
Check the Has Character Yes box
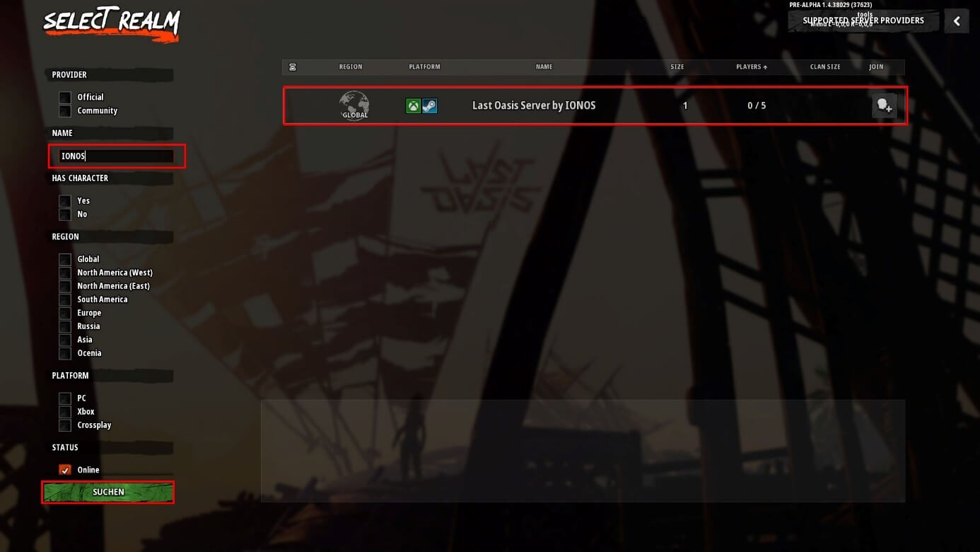[65, 201]
